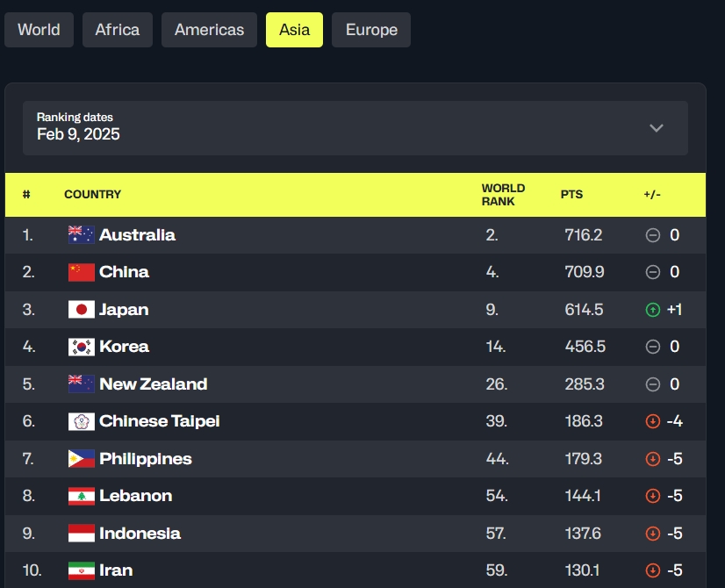The width and height of the screenshot is (725, 588).
Task: Click the Philippines flag icon
Action: pos(82,459)
